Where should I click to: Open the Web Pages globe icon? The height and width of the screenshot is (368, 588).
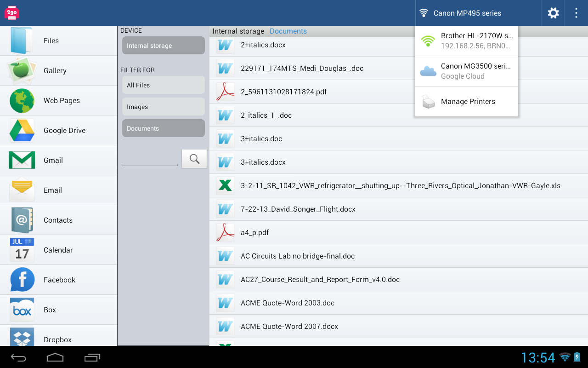click(22, 100)
